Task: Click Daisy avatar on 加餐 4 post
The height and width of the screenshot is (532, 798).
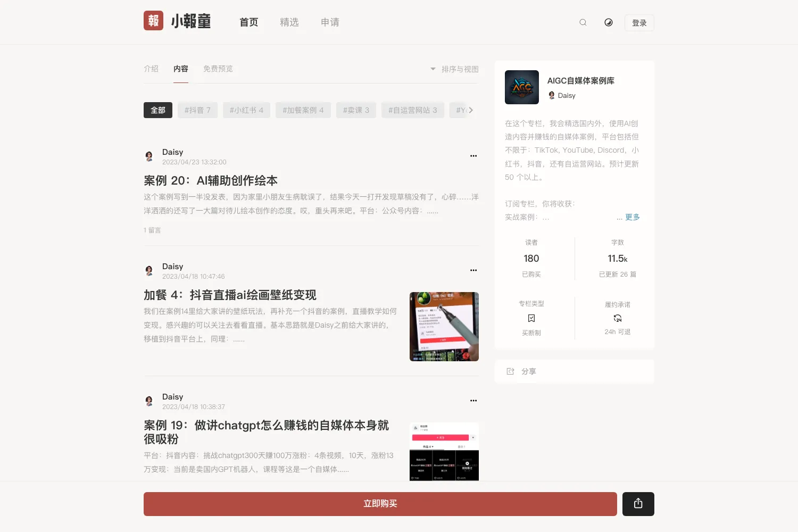Action: click(149, 271)
